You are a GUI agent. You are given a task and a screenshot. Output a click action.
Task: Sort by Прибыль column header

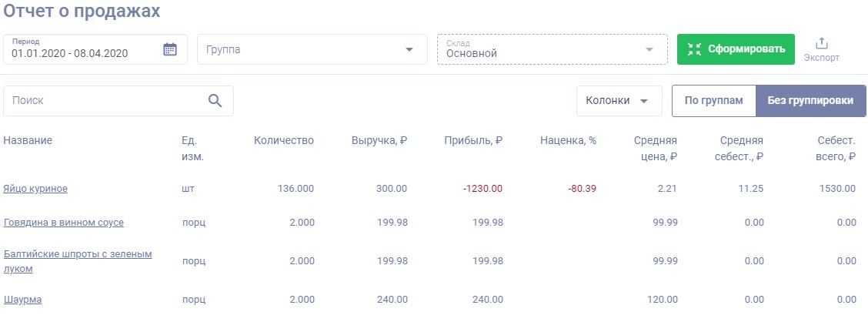pos(472,140)
